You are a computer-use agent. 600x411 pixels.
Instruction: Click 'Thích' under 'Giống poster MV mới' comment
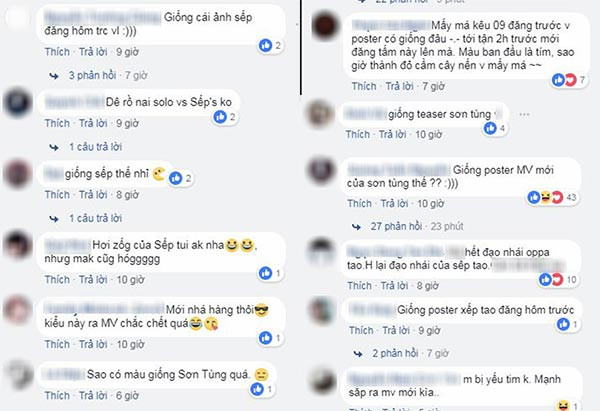click(x=359, y=204)
